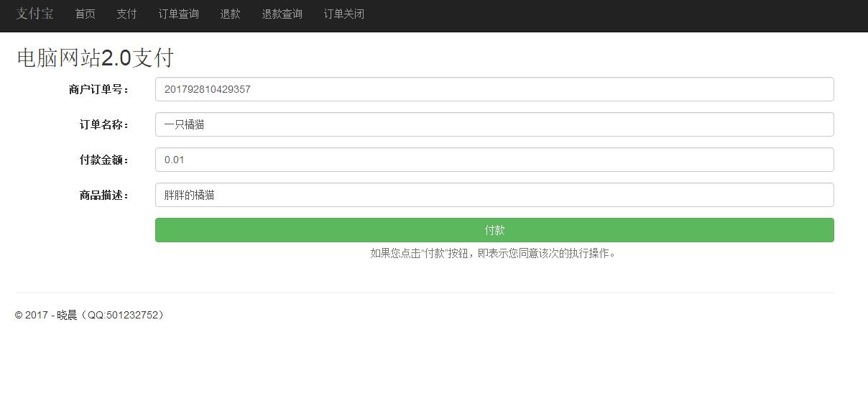This screenshot has height=399, width=868.
Task: Open the 首页 nav item
Action: click(85, 14)
